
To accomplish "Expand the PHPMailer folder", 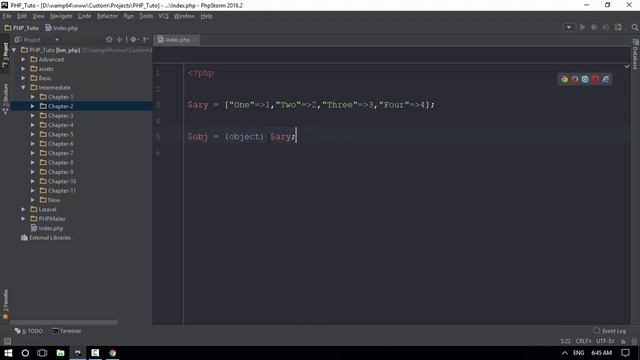I will pos(24,219).
